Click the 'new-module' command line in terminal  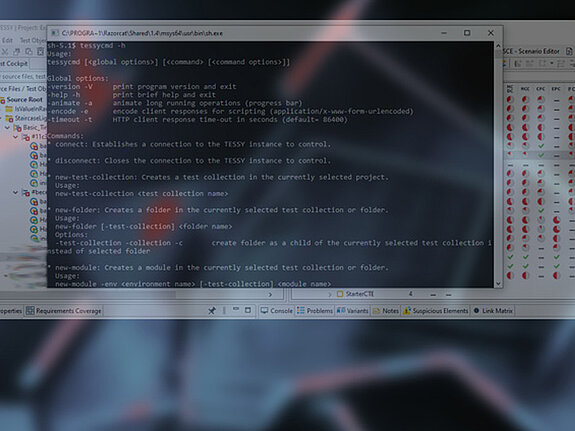click(x=218, y=267)
